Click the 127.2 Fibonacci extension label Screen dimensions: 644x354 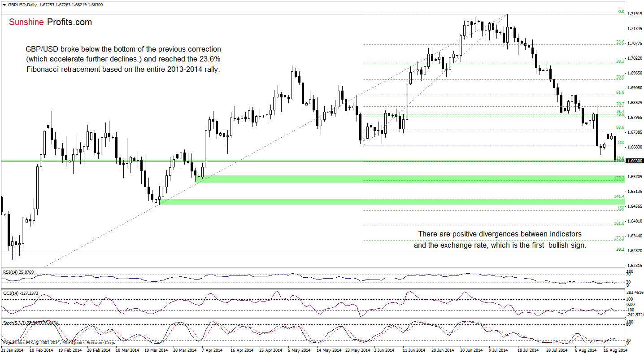619,179
